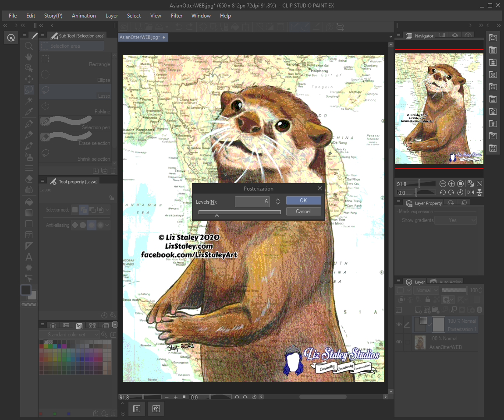Select the Zoom magnifier tool
The height and width of the screenshot is (420, 504).
tap(29, 46)
